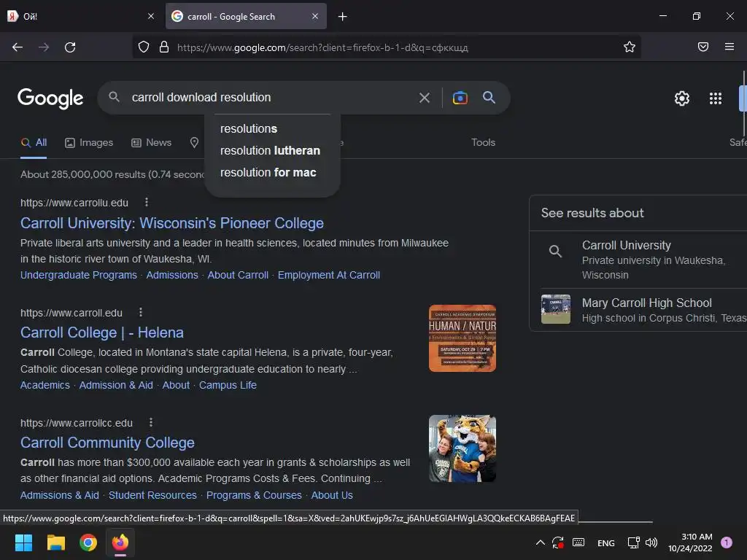Screen dimensions: 747x560
Task: Open the Admission & Aid sitelink
Action: (x=116, y=385)
